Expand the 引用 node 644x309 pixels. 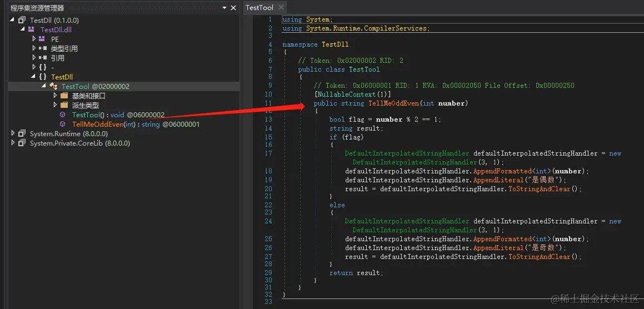pos(34,58)
